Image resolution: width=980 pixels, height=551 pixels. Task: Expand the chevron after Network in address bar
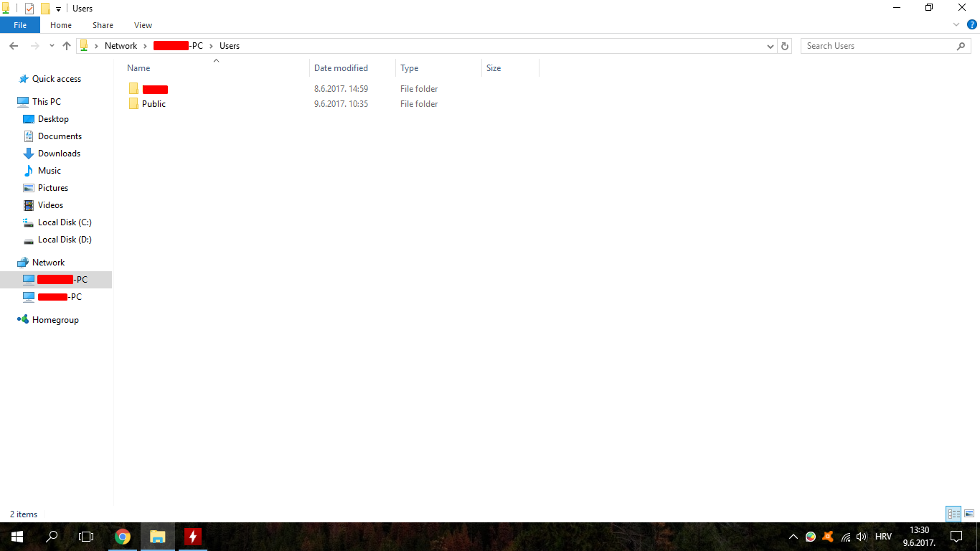(x=145, y=46)
